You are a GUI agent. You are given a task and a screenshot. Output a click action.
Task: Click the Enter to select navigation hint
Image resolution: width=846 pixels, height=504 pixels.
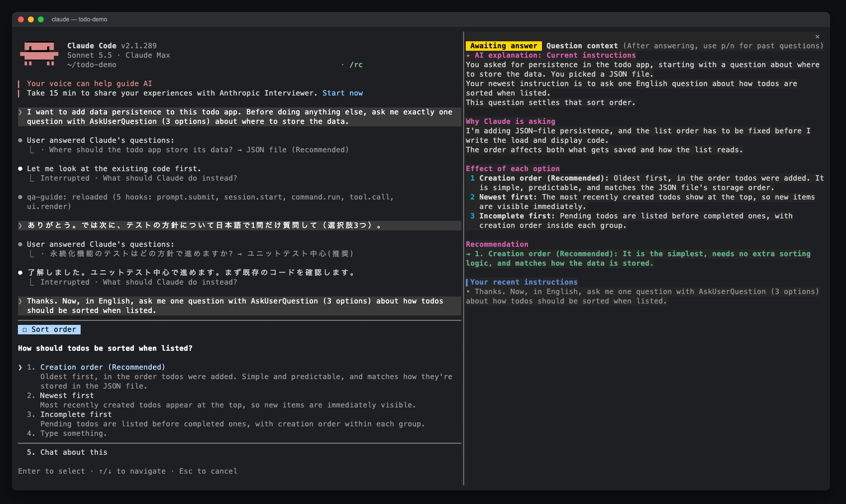[127, 471]
